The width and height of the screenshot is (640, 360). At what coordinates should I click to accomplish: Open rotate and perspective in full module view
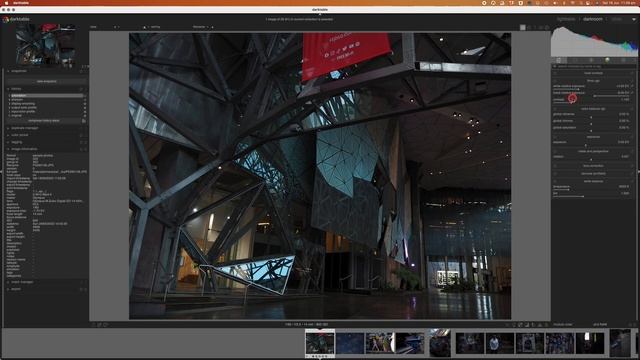coord(632,151)
